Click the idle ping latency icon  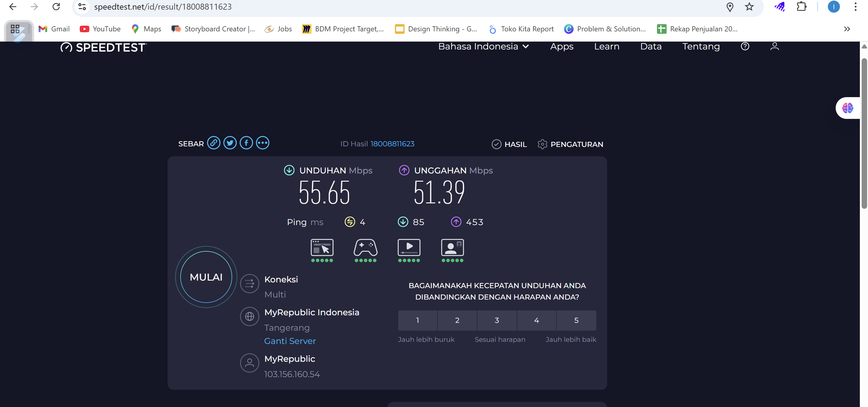click(350, 222)
